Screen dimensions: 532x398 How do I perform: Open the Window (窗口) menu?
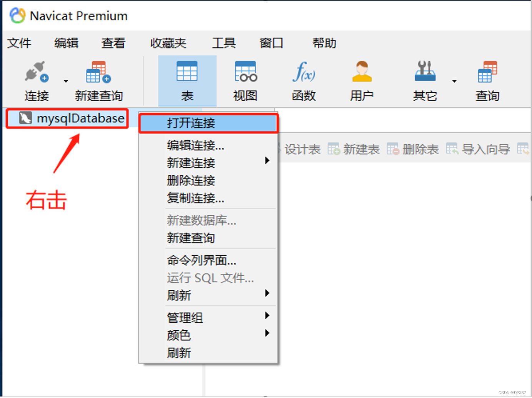click(x=271, y=43)
